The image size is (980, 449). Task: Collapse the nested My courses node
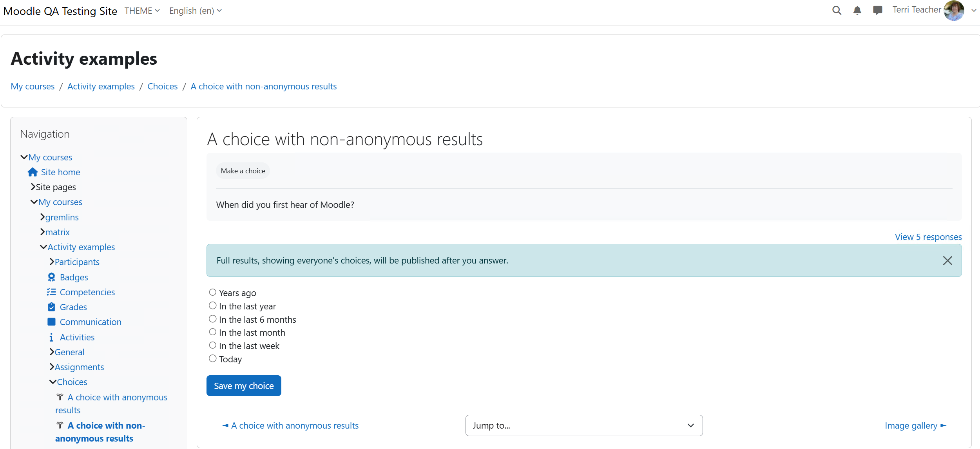[x=34, y=202]
